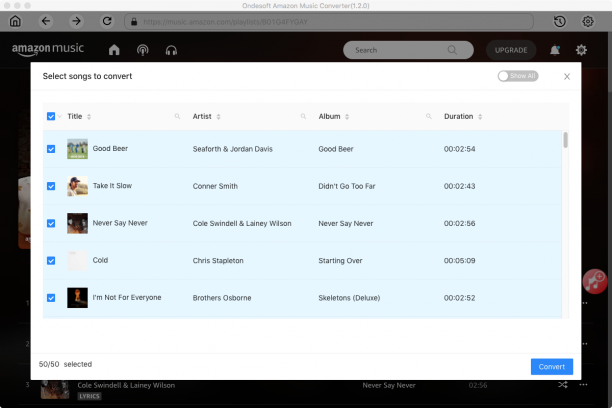Click the Album column search icon
The width and height of the screenshot is (612, 408).
click(429, 116)
